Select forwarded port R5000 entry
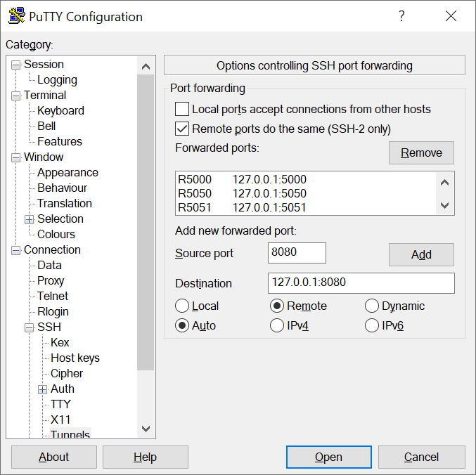 tap(306, 180)
